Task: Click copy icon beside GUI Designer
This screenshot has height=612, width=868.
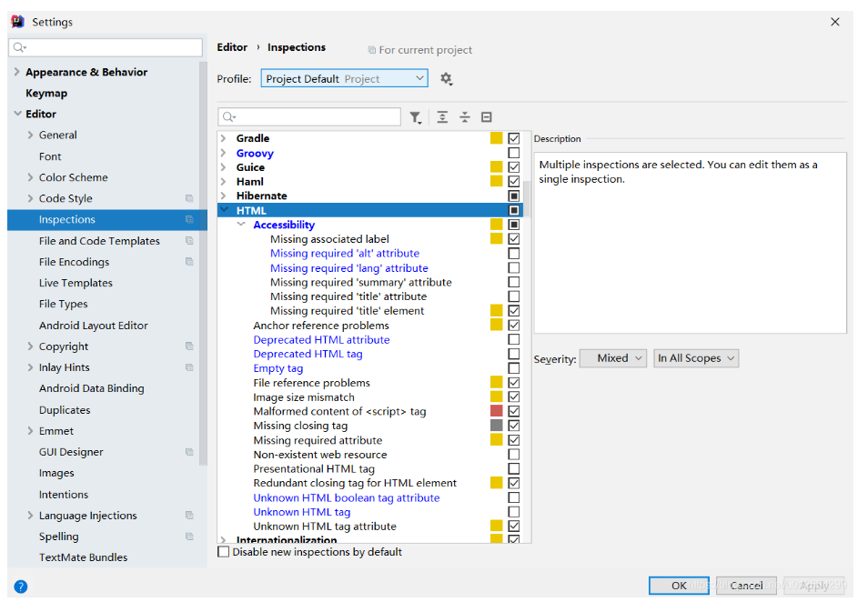Action: (x=189, y=452)
